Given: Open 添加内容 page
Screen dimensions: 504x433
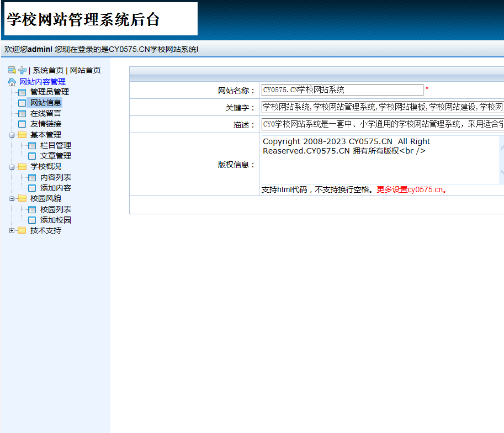Looking at the screenshot, I should pos(56,188).
